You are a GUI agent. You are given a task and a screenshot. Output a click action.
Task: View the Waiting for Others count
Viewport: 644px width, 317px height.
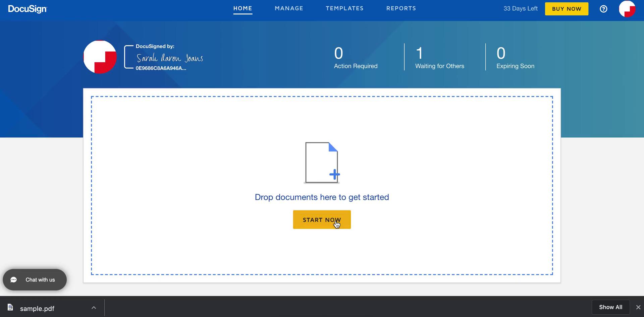[x=439, y=58]
